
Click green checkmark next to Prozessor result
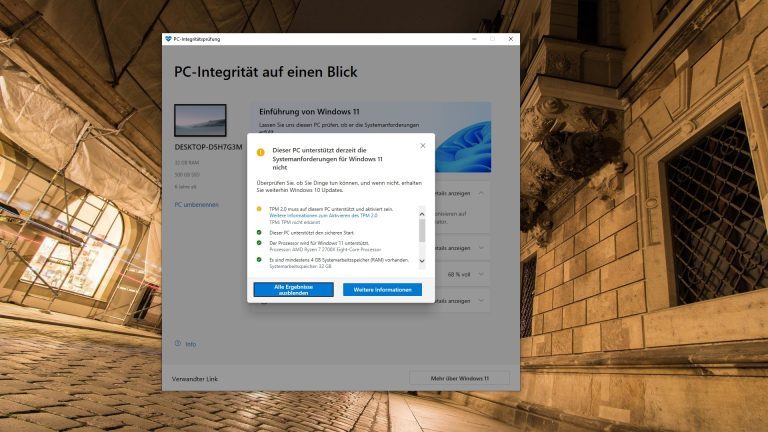click(x=259, y=242)
